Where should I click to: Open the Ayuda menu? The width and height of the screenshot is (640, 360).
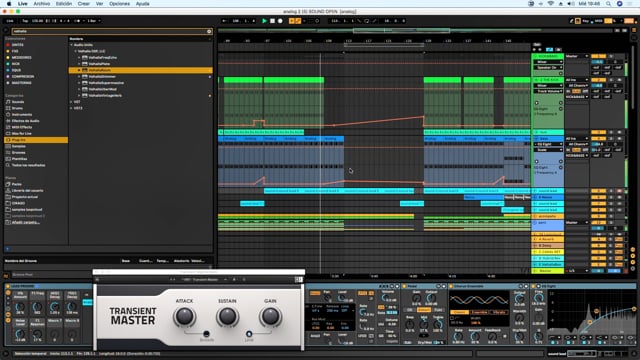pyautogui.click(x=142, y=4)
